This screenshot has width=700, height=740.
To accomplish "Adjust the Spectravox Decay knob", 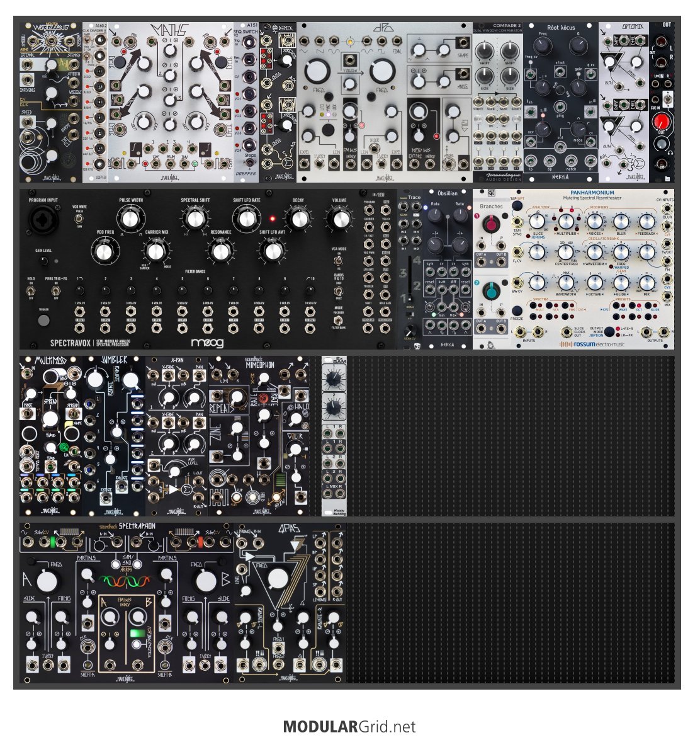I will point(298,219).
